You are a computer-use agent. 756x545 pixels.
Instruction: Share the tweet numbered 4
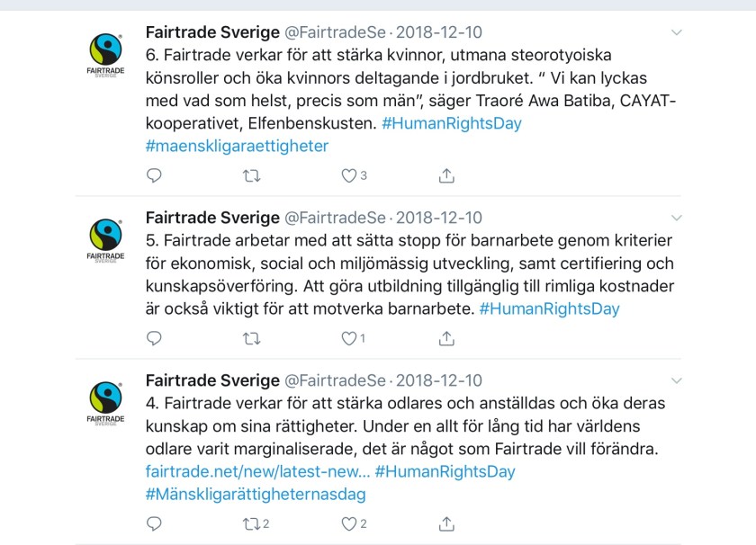click(446, 523)
